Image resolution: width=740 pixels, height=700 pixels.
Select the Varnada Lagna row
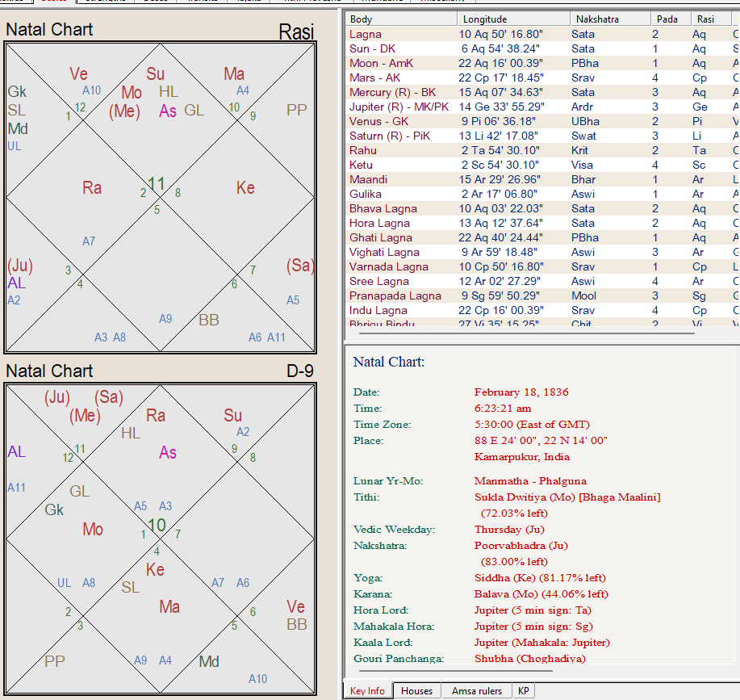(x=543, y=266)
